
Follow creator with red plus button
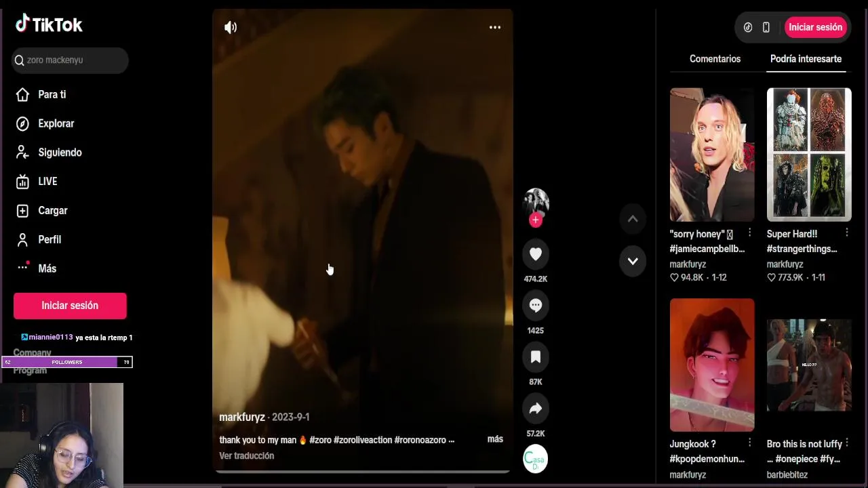[536, 220]
